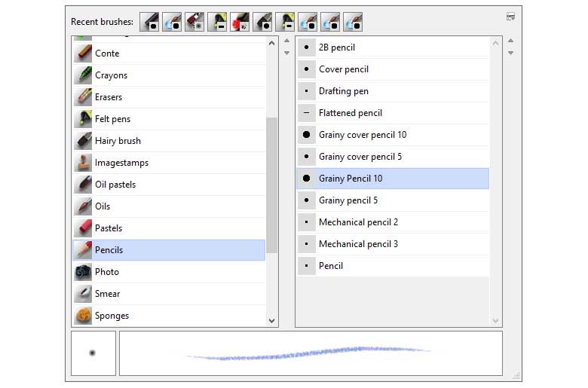
Task: Click the blue brush stroke preview
Action: click(x=311, y=353)
